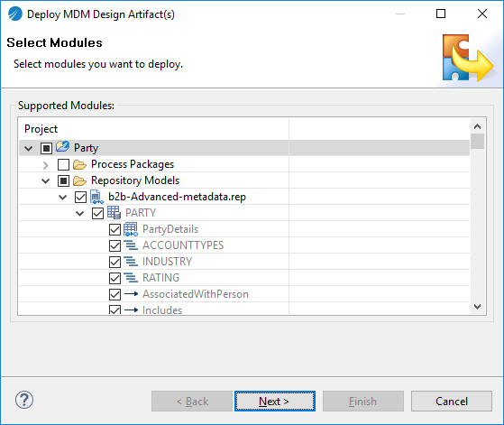Image resolution: width=504 pixels, height=425 pixels.
Task: Click the Cancel button
Action: tap(452, 402)
